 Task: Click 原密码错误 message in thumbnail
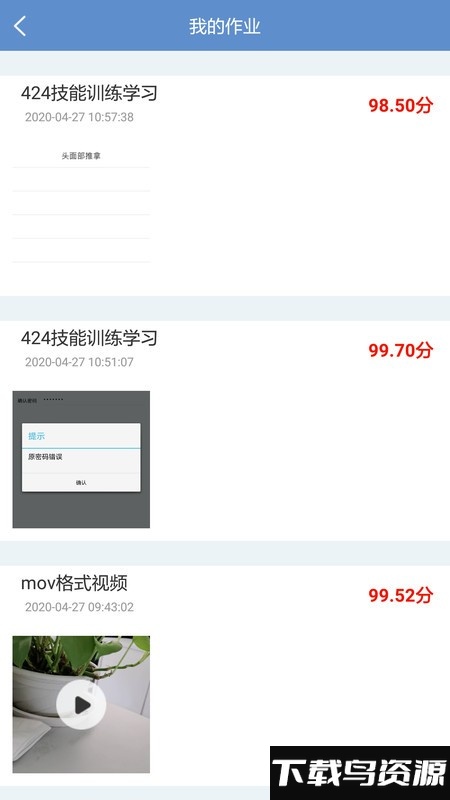[x=45, y=457]
